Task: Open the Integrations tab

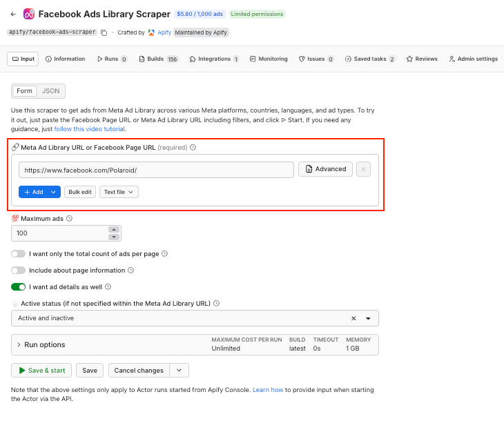Action: pyautogui.click(x=214, y=59)
